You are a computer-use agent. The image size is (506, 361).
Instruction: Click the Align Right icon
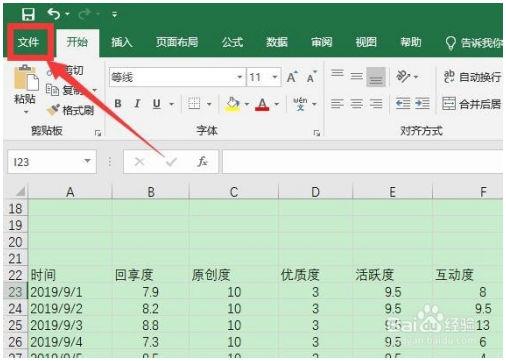(376, 104)
